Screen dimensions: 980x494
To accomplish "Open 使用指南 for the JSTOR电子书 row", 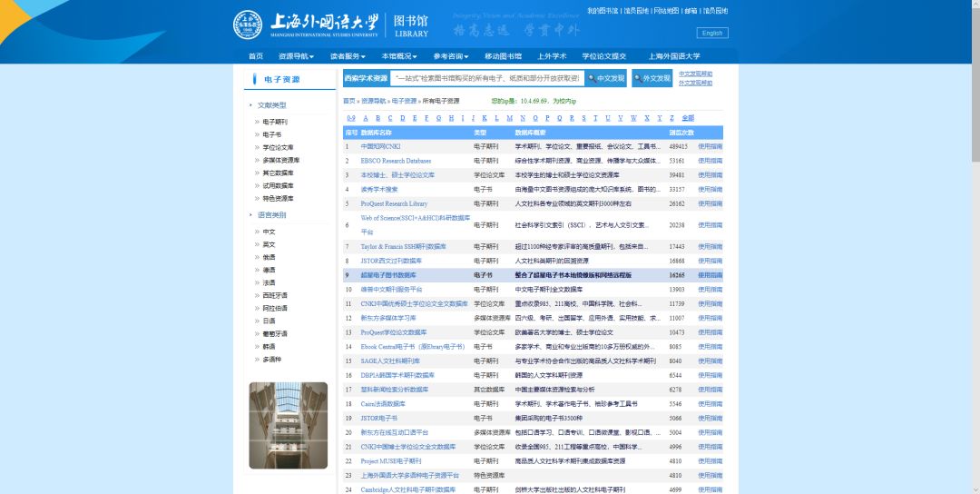I will (x=710, y=419).
